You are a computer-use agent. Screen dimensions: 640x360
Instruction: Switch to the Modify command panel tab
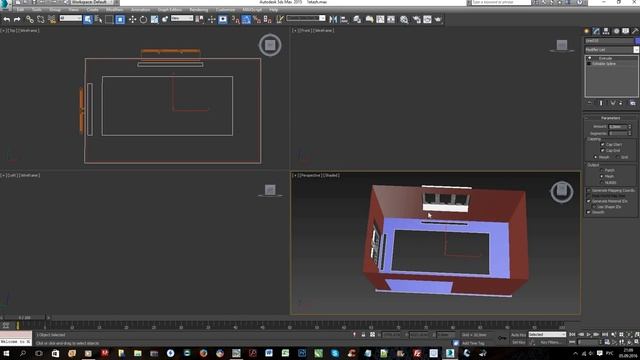596,31
